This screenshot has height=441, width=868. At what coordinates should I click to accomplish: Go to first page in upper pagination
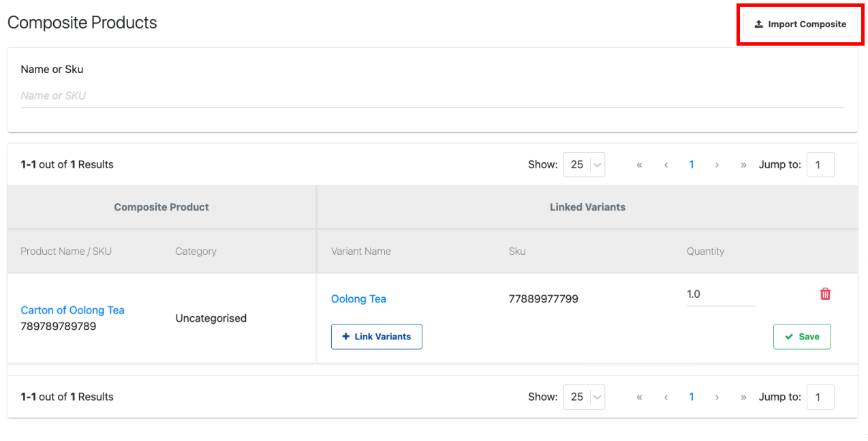pos(639,165)
